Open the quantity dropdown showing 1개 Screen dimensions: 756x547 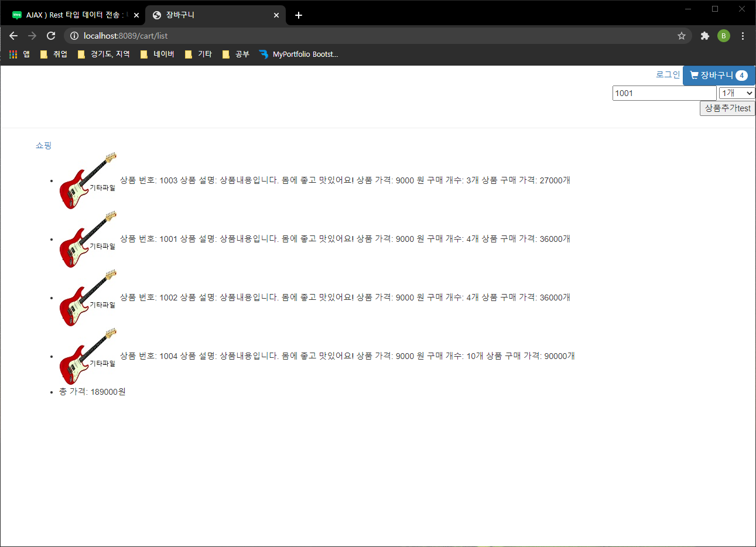[x=737, y=93]
